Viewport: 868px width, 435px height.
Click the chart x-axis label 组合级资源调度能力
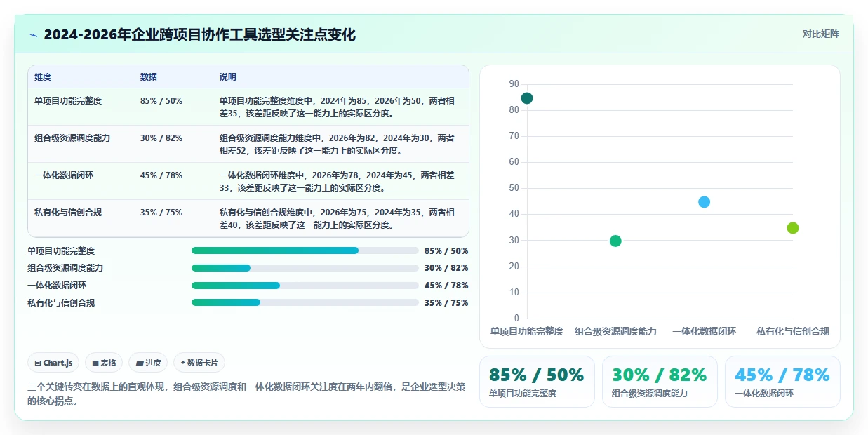[x=615, y=332]
